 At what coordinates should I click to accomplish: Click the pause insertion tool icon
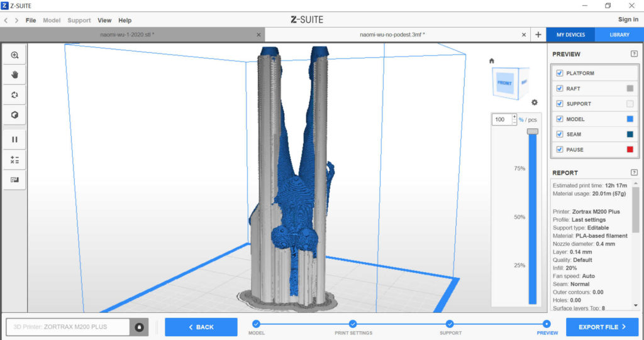tap(15, 140)
